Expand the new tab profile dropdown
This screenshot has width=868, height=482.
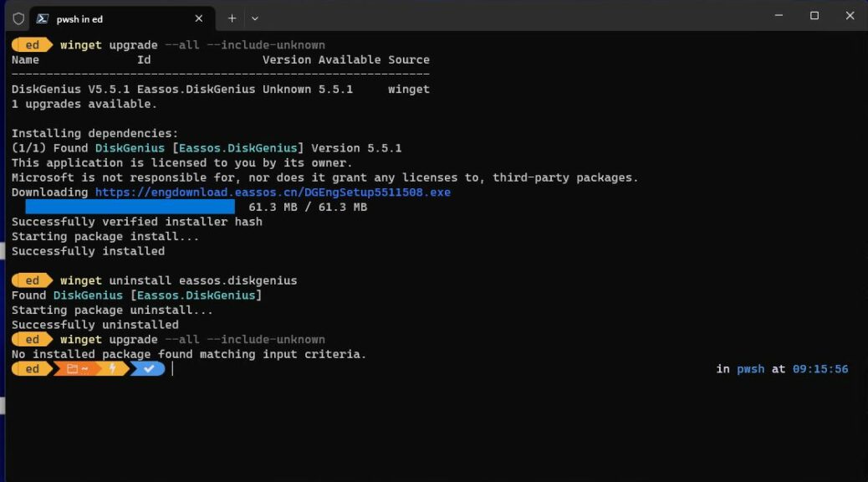pos(255,19)
